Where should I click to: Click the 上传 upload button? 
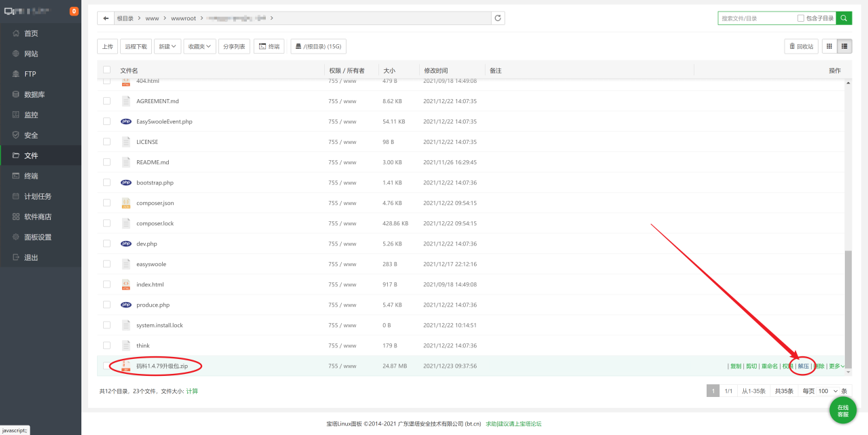tap(107, 46)
